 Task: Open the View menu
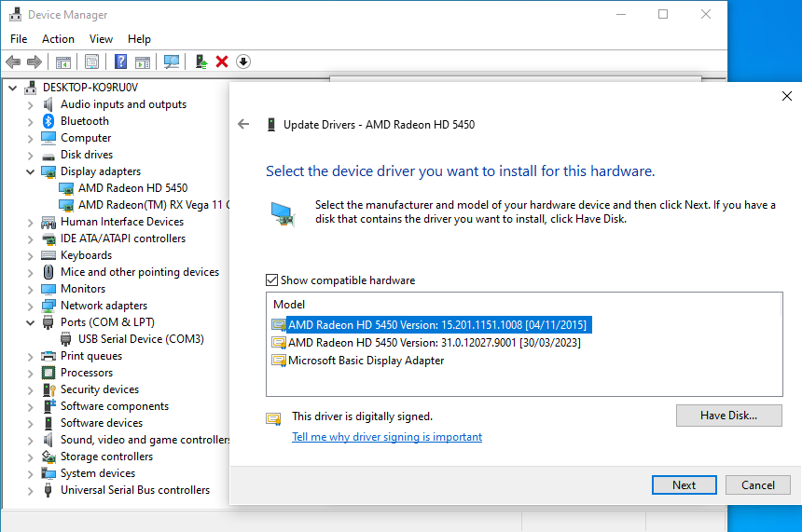(101, 39)
